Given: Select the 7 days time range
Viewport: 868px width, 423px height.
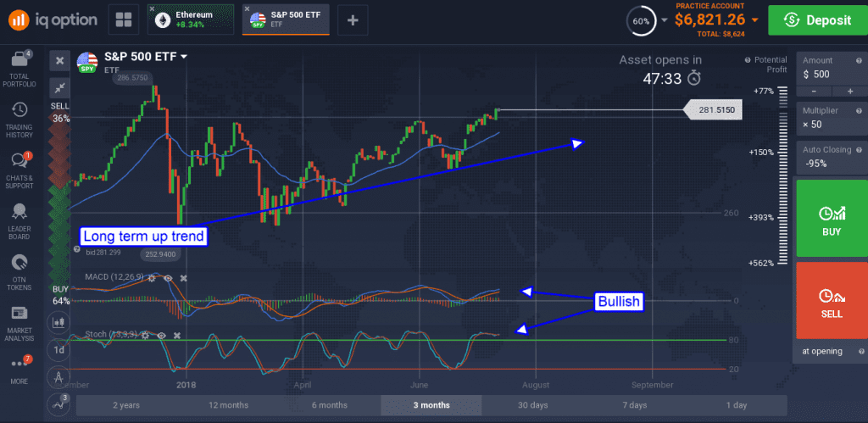Looking at the screenshot, I should click(634, 405).
